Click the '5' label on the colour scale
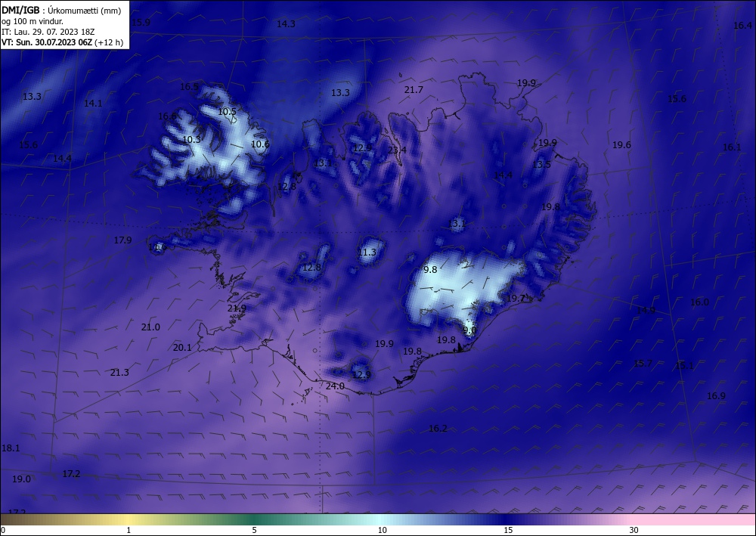 254,530
